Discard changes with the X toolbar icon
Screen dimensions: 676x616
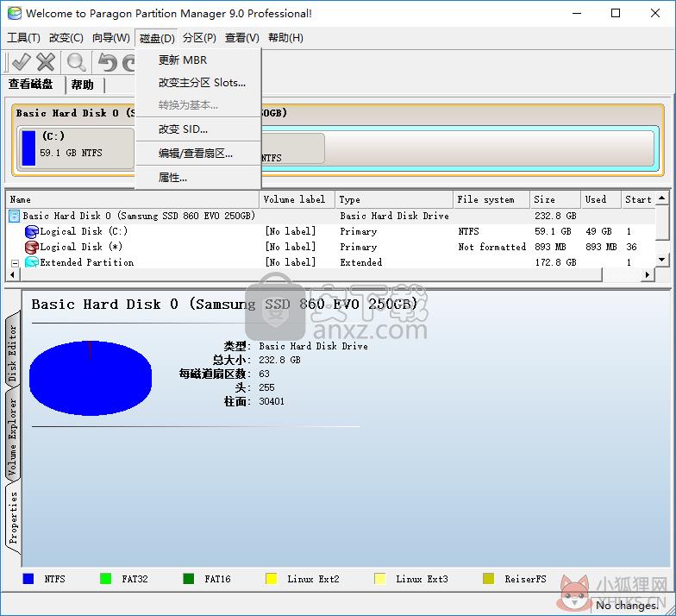tap(45, 62)
